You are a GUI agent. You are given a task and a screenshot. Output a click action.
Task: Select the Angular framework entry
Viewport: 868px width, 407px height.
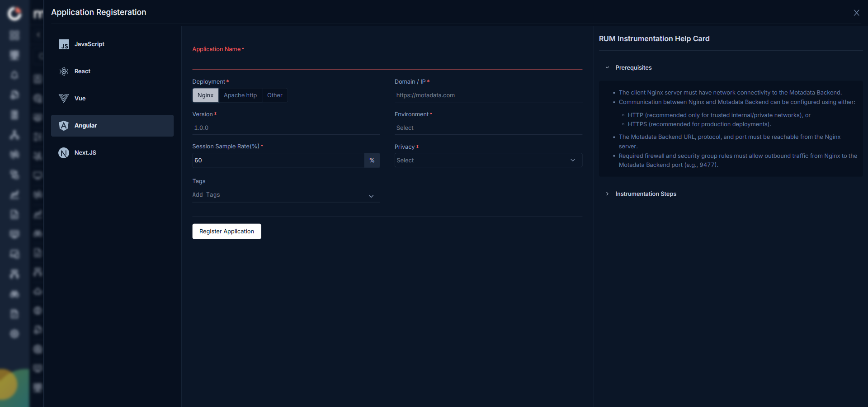112,126
